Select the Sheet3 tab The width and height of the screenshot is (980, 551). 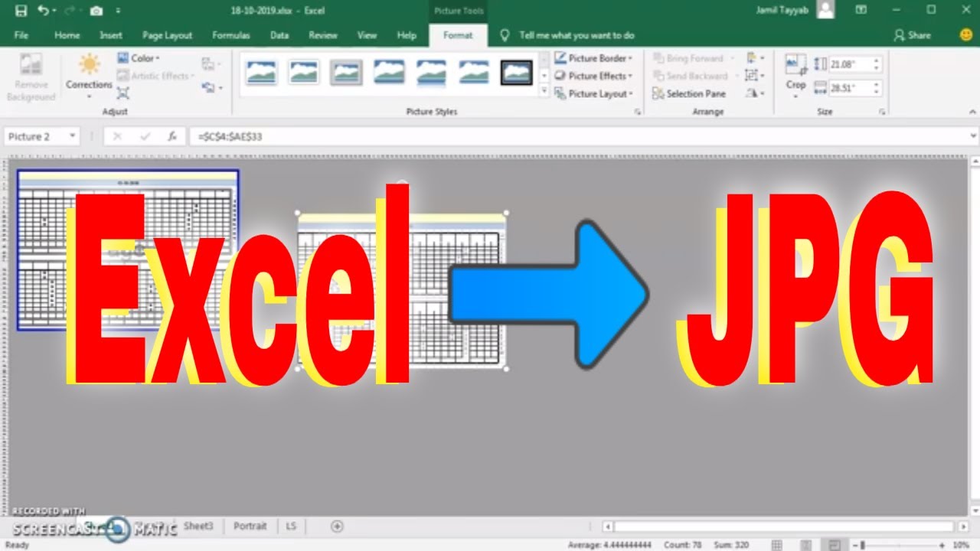coord(198,526)
